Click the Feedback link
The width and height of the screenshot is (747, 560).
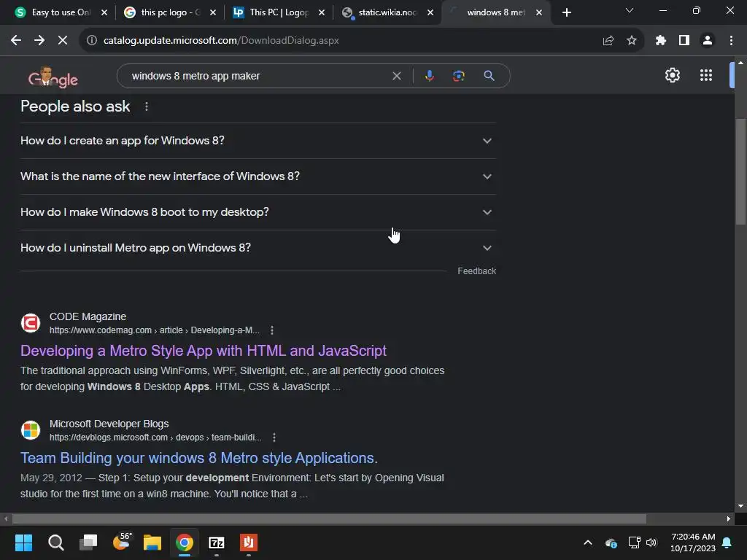tap(476, 271)
